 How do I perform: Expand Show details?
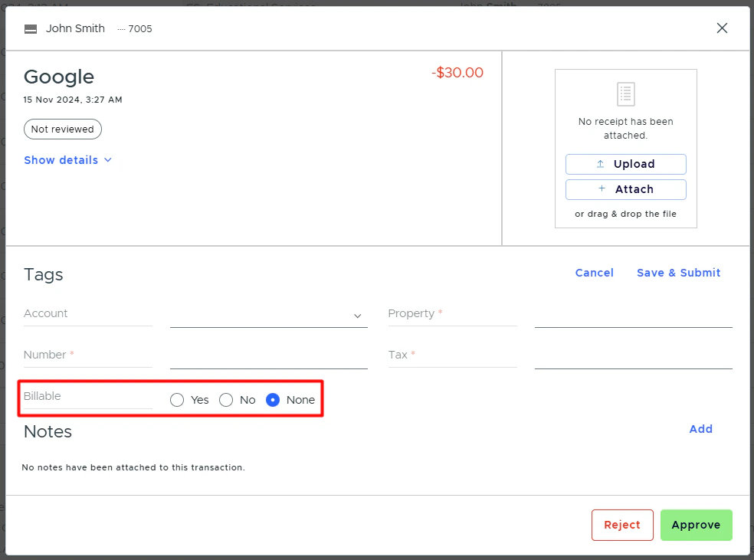click(x=68, y=160)
